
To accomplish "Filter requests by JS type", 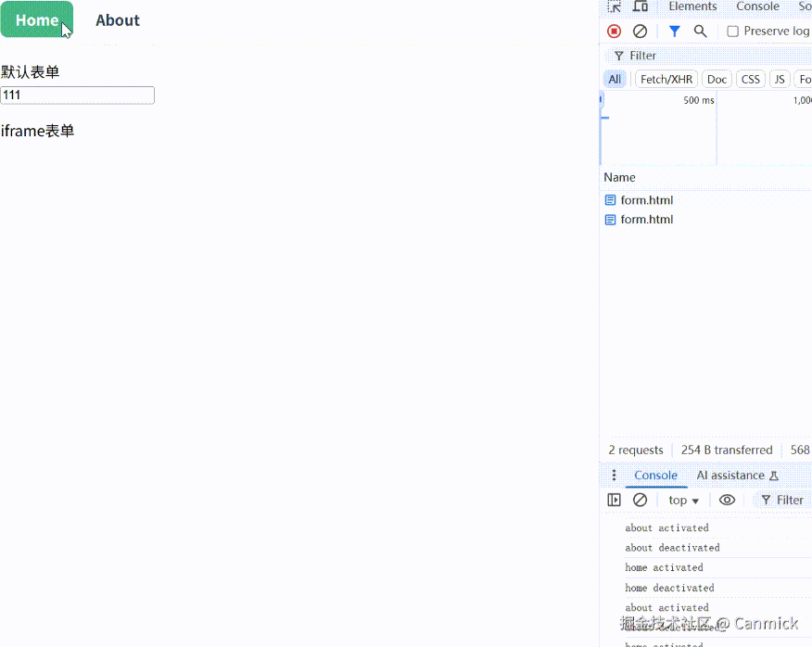I will pos(780,80).
